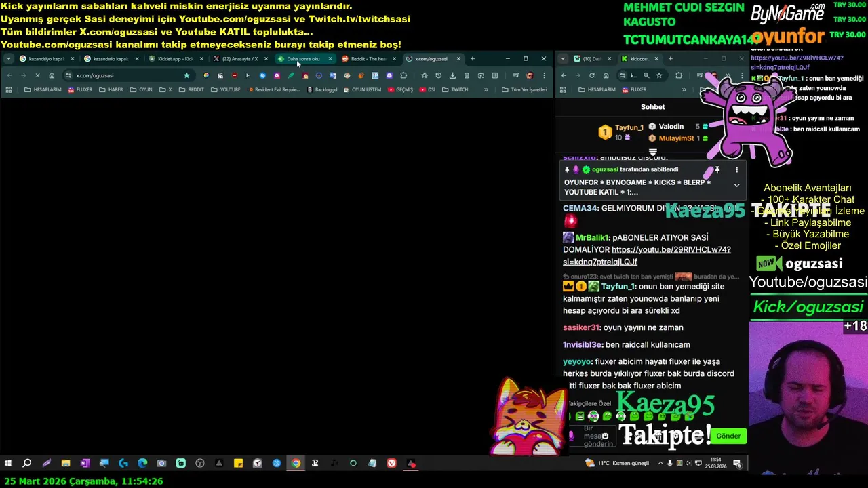Viewport: 868px width, 488px height.
Task: Extensions puzzle icon in right browser
Action: tap(679, 75)
